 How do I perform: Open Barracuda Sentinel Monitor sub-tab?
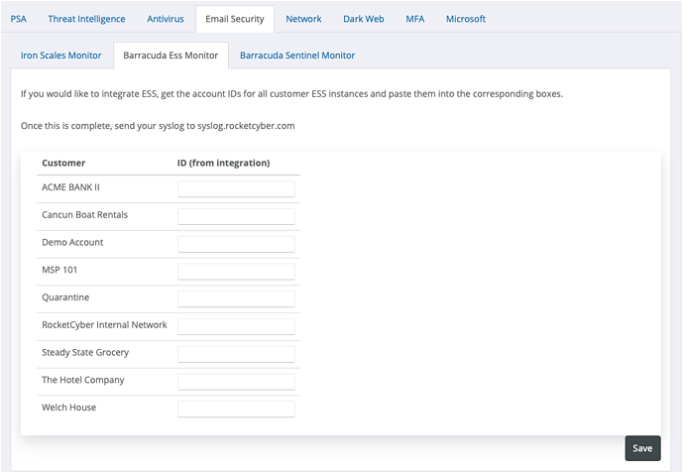click(298, 55)
